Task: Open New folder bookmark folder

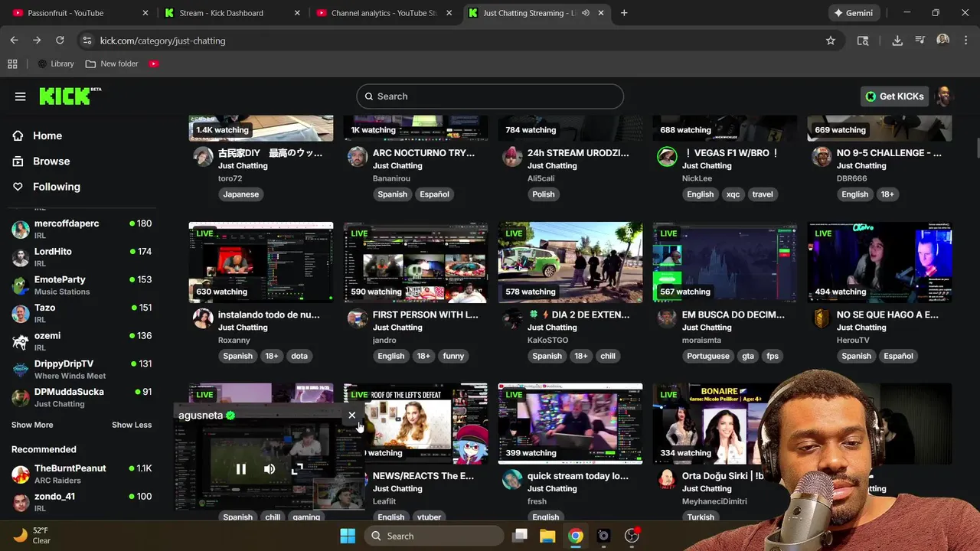Action: [x=112, y=64]
